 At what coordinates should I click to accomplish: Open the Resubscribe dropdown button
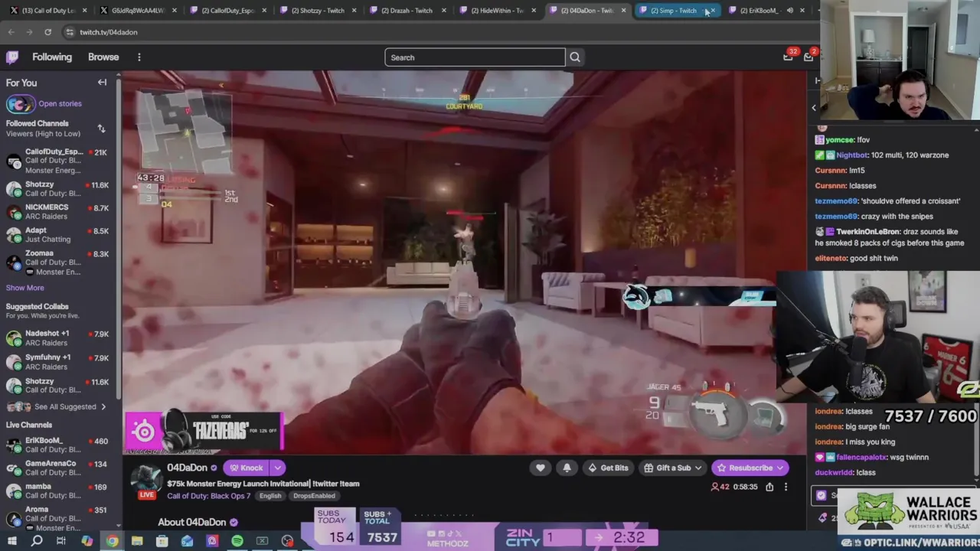(x=750, y=468)
